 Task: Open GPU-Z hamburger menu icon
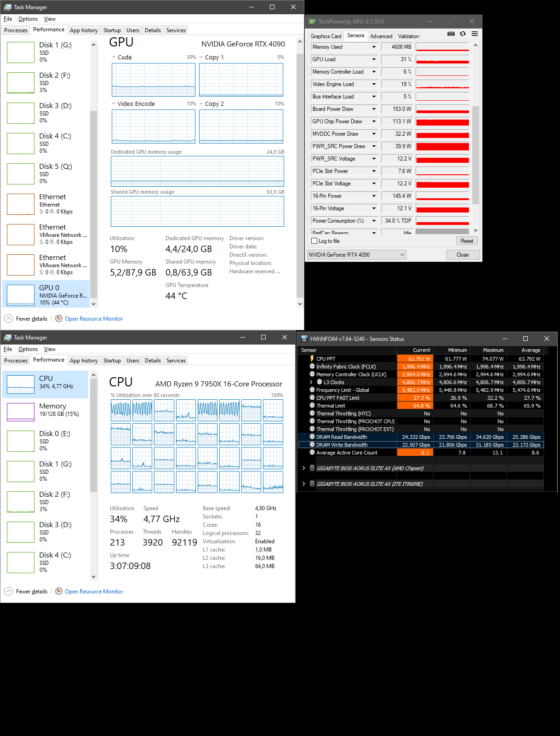[x=474, y=34]
